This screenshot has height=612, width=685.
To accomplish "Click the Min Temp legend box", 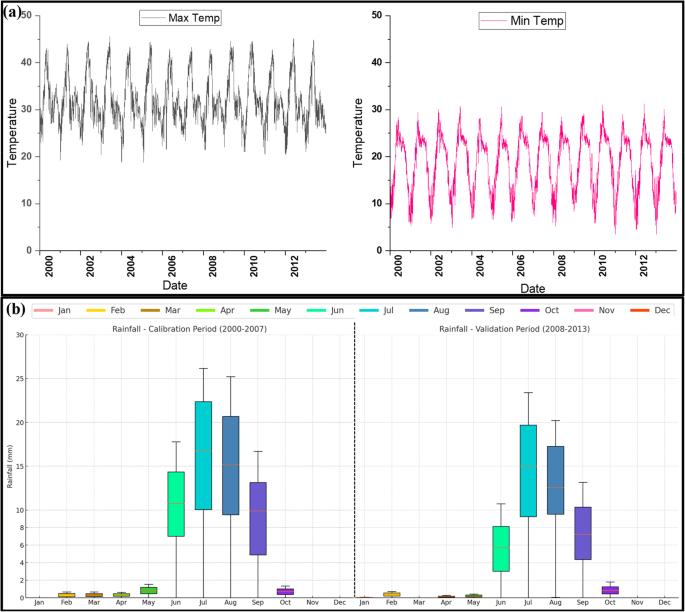I will click(x=522, y=21).
